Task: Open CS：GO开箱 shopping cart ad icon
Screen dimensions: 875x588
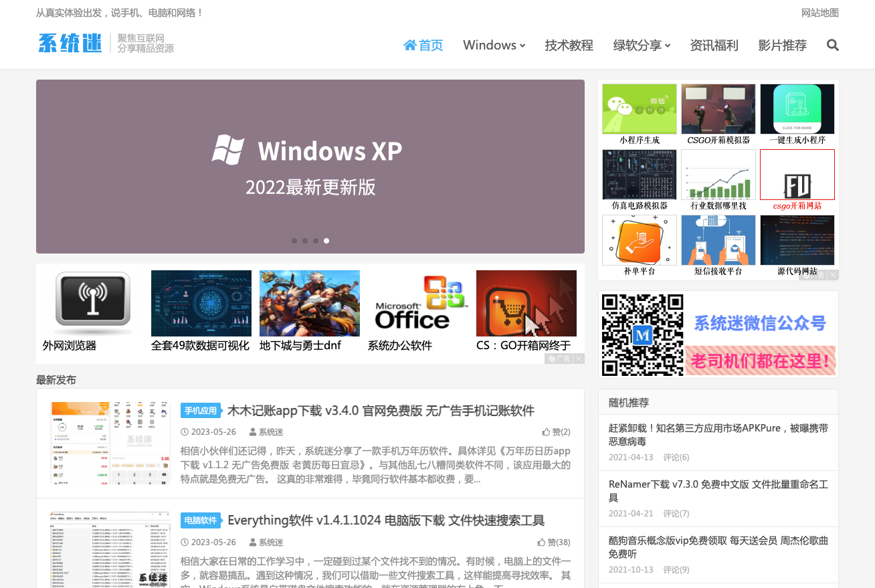Action: pos(526,304)
